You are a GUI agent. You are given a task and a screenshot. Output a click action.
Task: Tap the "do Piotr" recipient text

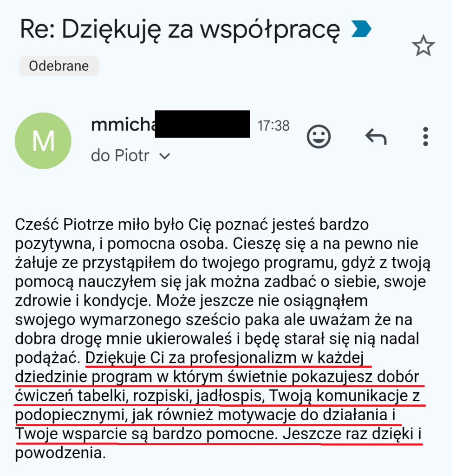click(x=120, y=156)
